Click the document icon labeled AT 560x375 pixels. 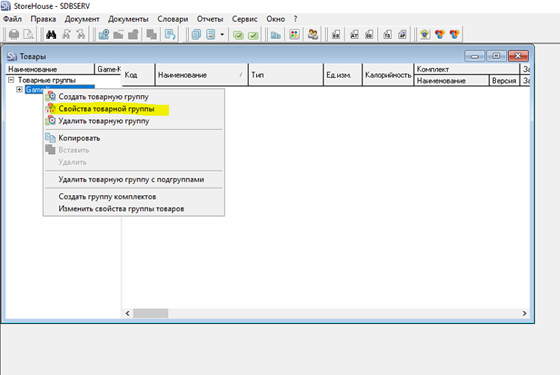(354, 34)
